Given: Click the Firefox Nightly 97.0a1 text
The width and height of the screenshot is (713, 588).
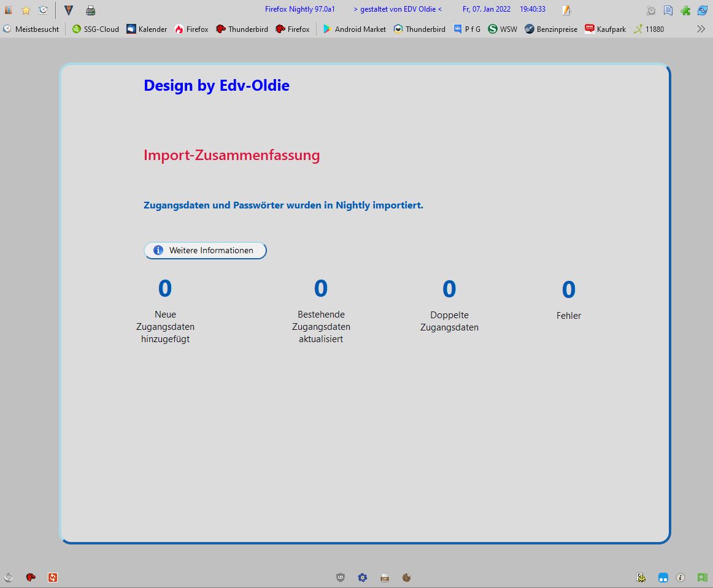Looking at the screenshot, I should point(299,9).
